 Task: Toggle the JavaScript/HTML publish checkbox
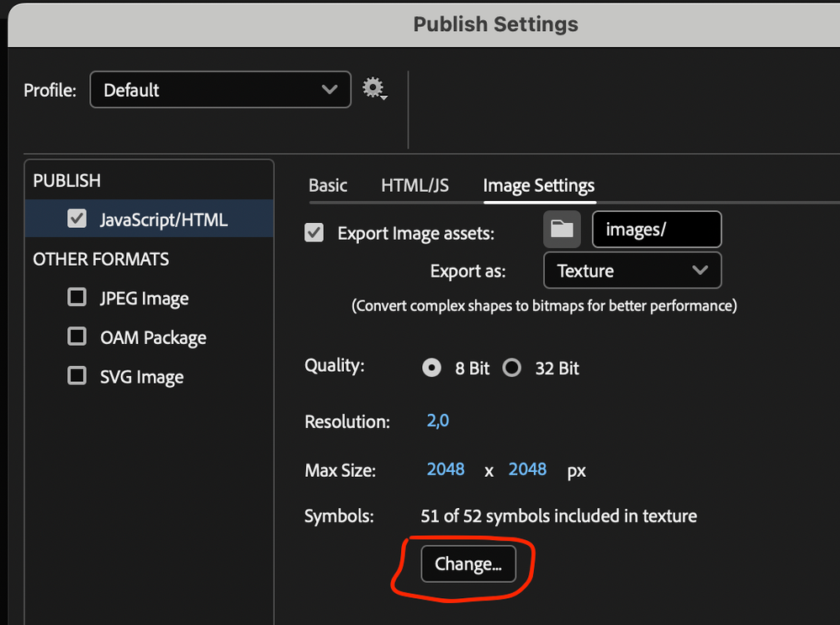tap(77, 220)
